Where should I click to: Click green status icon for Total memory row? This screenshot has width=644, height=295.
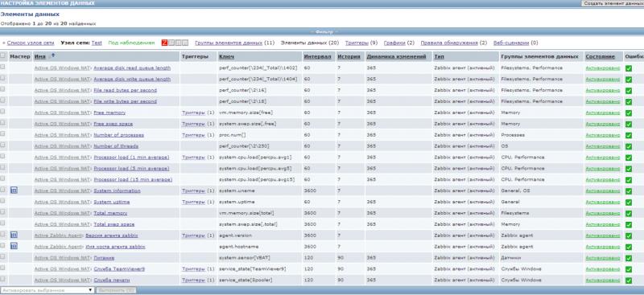[629, 213]
